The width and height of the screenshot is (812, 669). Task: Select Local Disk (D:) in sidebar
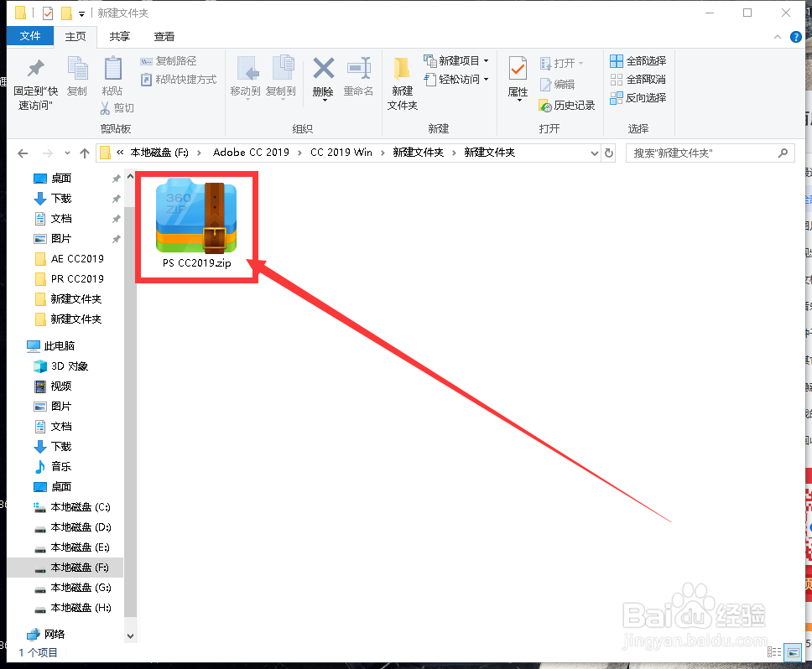point(81,527)
